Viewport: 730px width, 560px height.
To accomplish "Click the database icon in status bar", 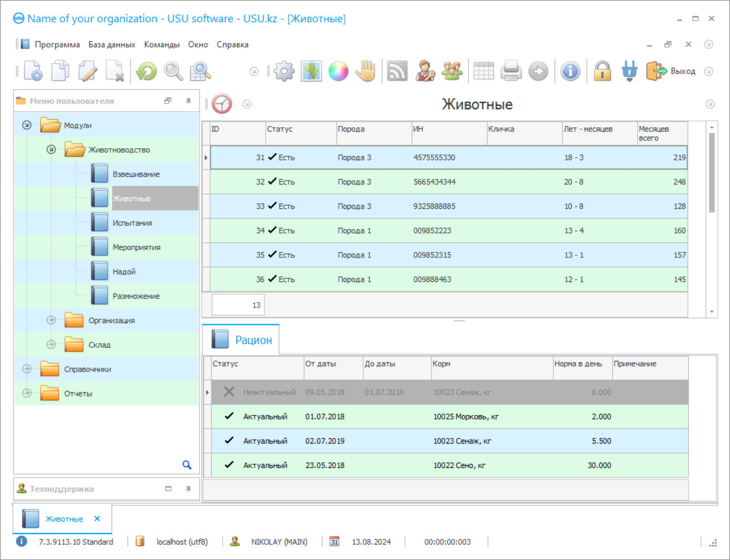I will click(140, 542).
